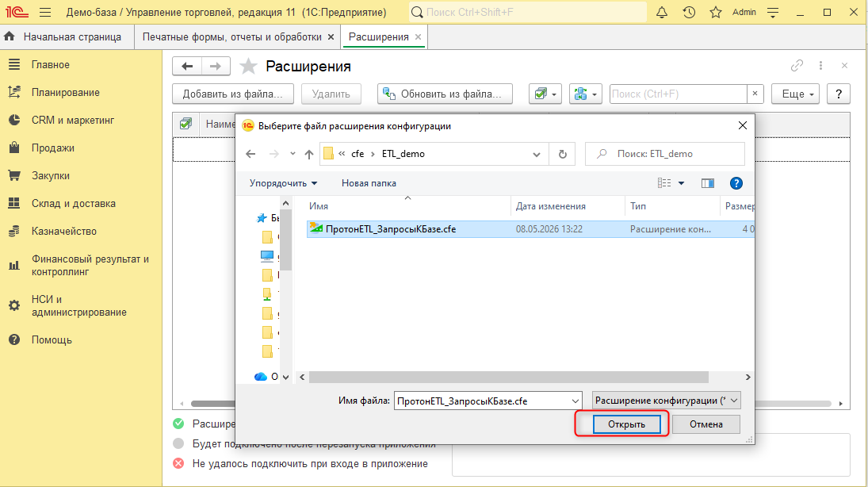Click the blue help icon in file dialog
Viewport: 868px width, 487px height.
click(x=736, y=183)
